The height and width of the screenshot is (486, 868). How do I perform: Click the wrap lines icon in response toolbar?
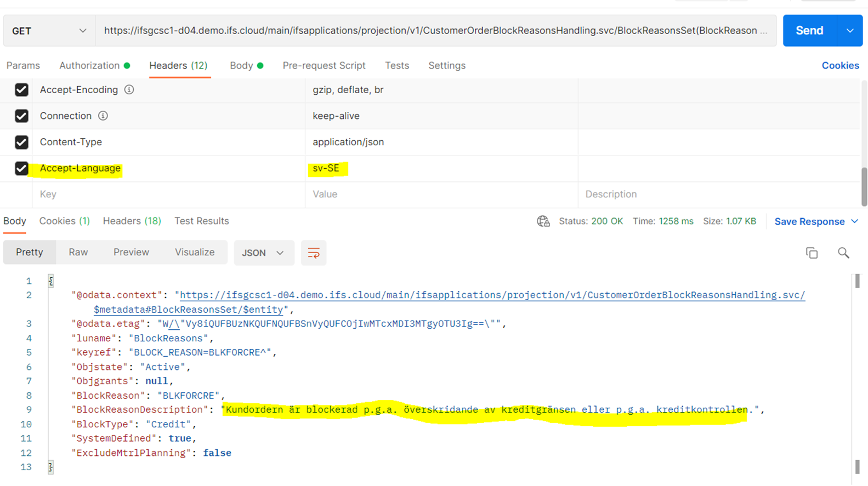[x=313, y=253]
